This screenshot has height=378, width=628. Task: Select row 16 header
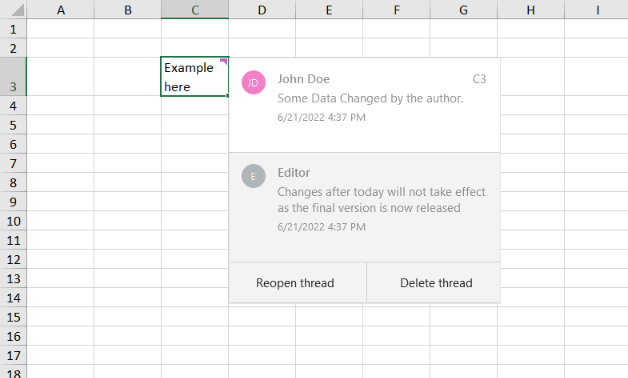click(x=13, y=336)
